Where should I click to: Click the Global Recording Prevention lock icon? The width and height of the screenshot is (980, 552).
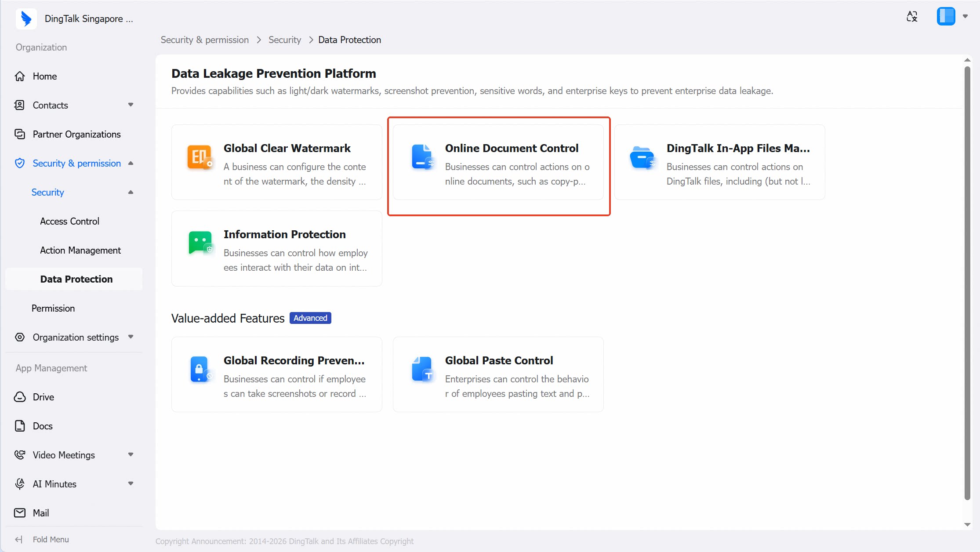pyautogui.click(x=200, y=369)
